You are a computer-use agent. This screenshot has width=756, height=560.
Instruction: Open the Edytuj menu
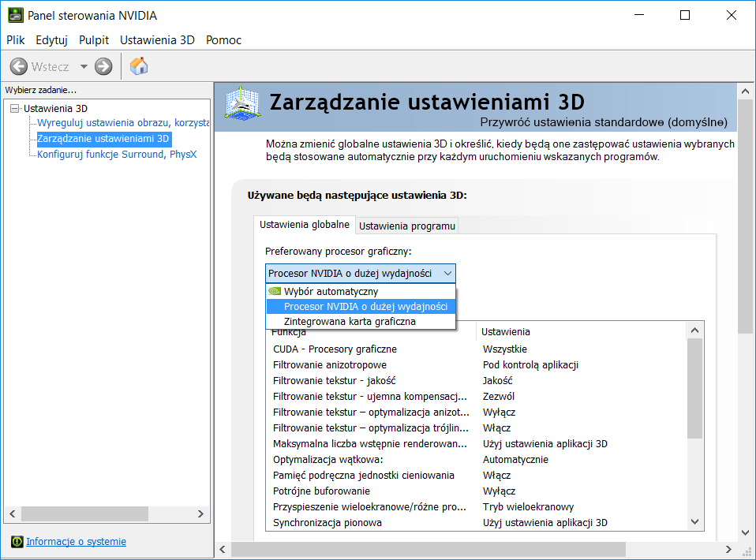pyautogui.click(x=51, y=40)
